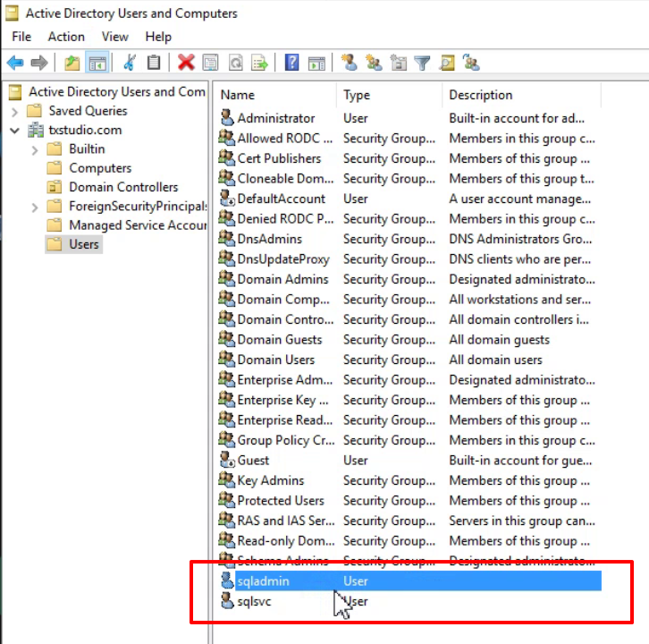The width and height of the screenshot is (649, 644).
Task: Collapse the txstudio.com domain node
Action: coord(15,131)
